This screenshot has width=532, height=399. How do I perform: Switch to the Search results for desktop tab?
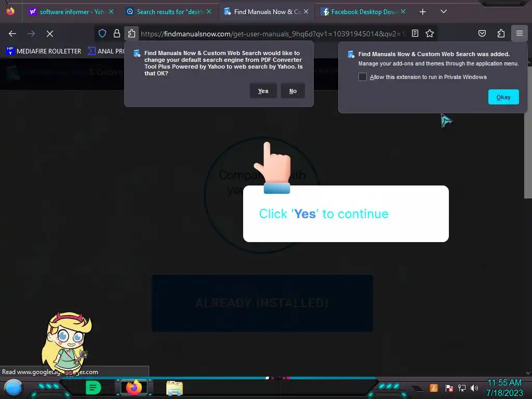tap(169, 11)
